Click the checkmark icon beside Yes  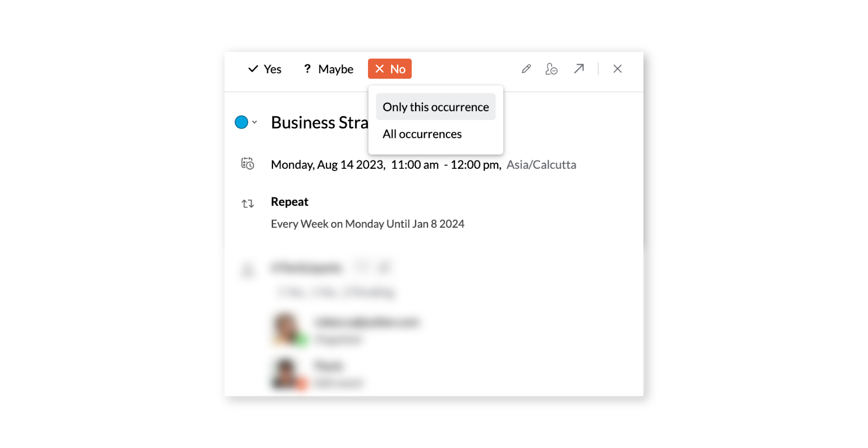(253, 69)
